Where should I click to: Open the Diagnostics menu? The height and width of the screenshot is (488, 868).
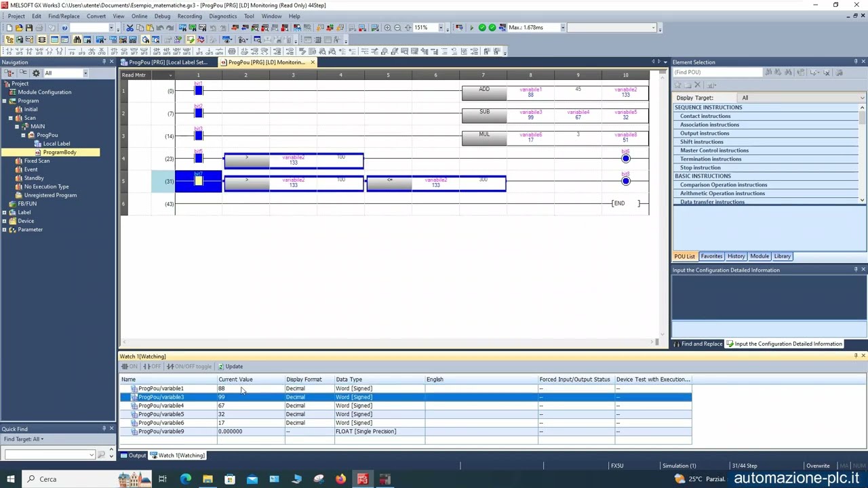[222, 16]
